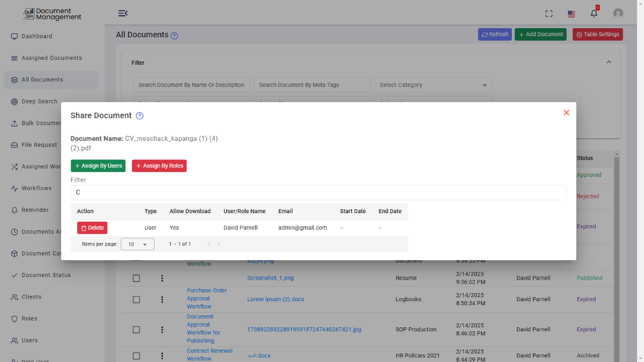
Task: Click the Filter input in the Share dialog
Action: pos(318,193)
